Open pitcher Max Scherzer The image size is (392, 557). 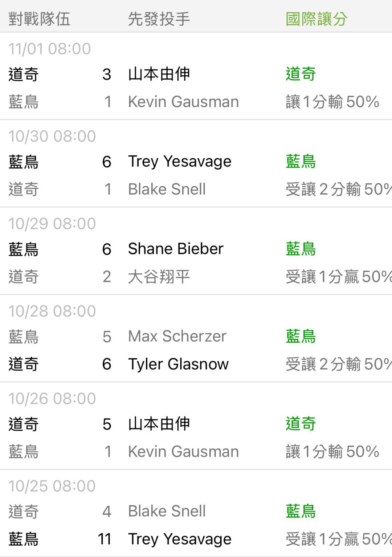[x=177, y=336]
